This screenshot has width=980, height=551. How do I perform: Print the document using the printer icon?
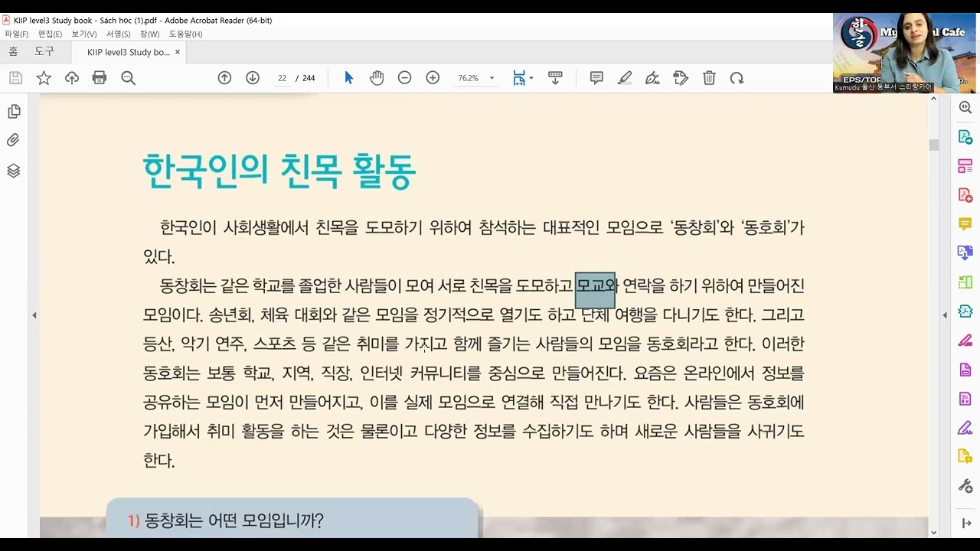click(100, 77)
